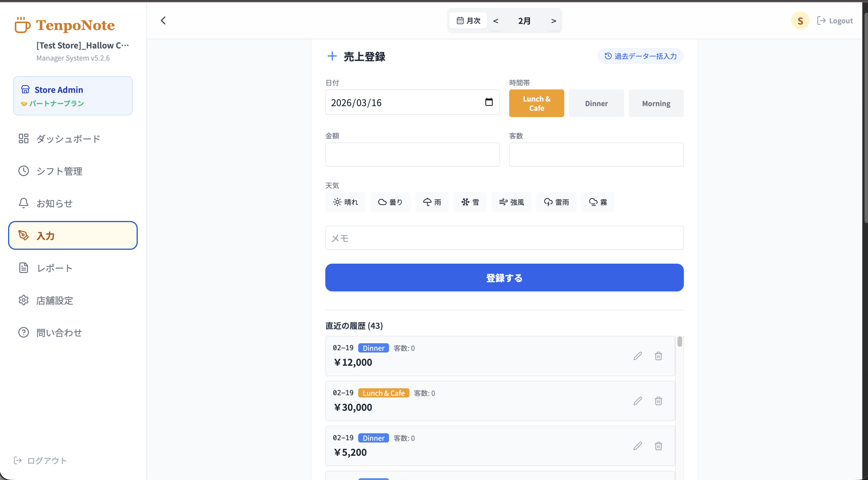The width and height of the screenshot is (868, 480).
Task: Choose Dinner time slot
Action: (x=597, y=103)
